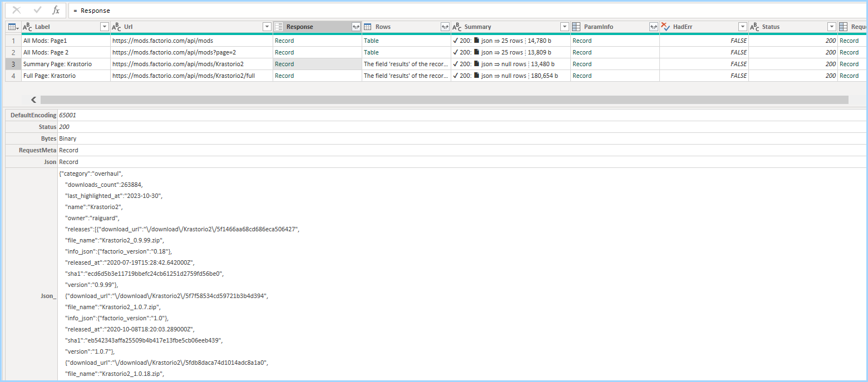The height and width of the screenshot is (382, 868).
Task: Select row number 1
Action: click(x=13, y=41)
